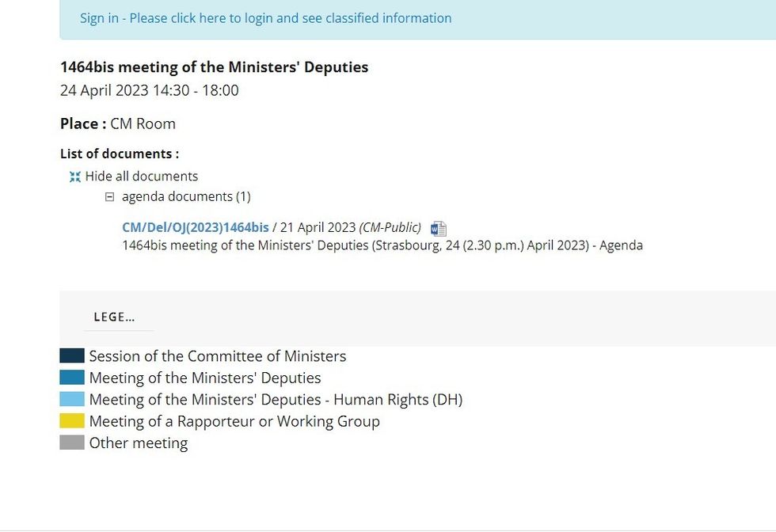776x532 pixels.
Task: Download the Word version of the agenda
Action: click(x=439, y=229)
